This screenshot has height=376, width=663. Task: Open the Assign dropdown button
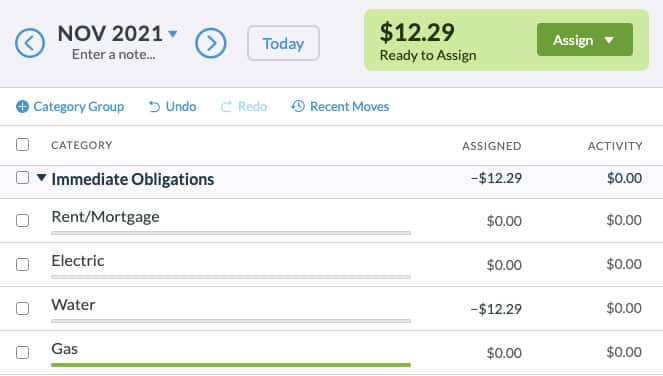pyautogui.click(x=585, y=40)
